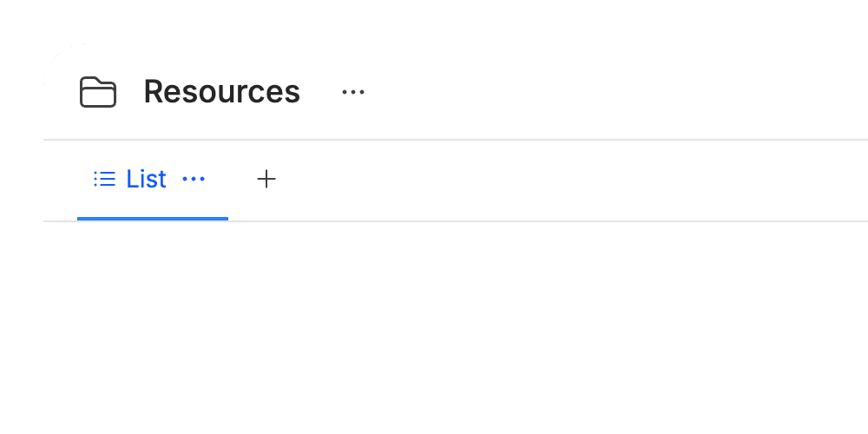Click the folder icon beside Resources
This screenshot has width=868, height=434.
[98, 92]
